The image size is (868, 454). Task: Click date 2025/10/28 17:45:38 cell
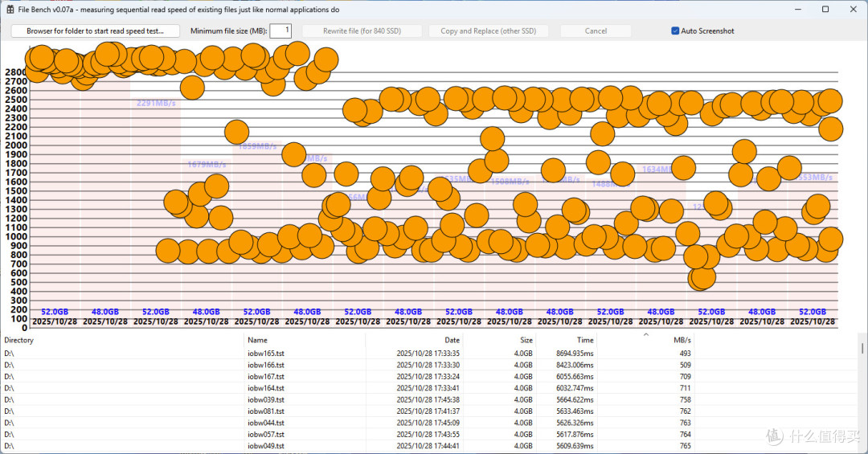click(x=428, y=399)
